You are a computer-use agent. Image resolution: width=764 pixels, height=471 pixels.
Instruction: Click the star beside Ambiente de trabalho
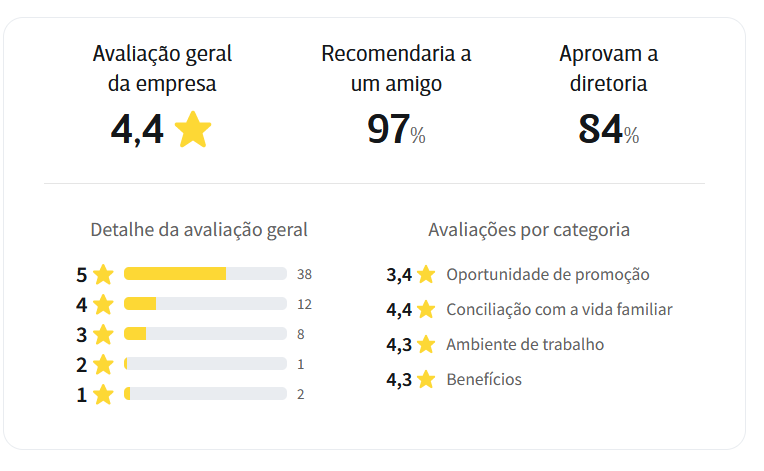[x=426, y=344]
